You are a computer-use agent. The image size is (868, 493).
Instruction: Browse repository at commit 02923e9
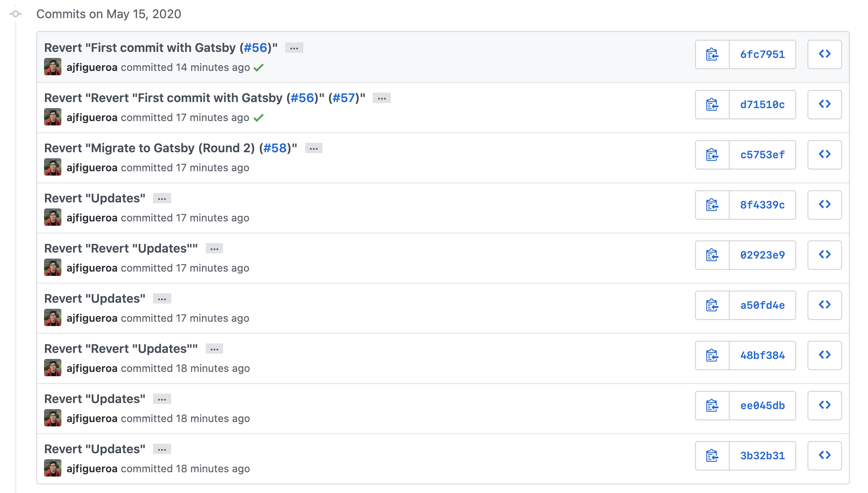(824, 255)
